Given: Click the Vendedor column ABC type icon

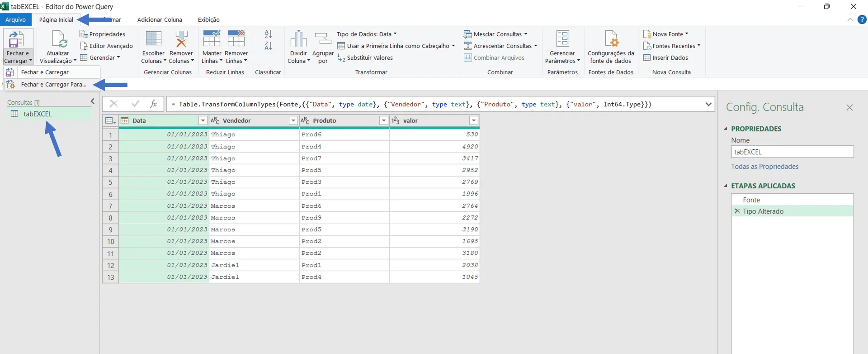Looking at the screenshot, I should pos(215,120).
